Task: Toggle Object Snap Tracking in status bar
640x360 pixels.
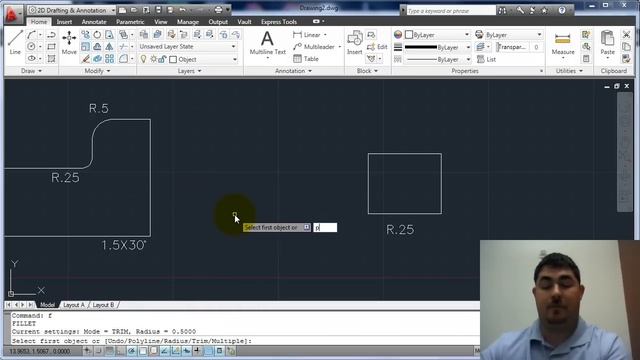Action: coord(164,351)
